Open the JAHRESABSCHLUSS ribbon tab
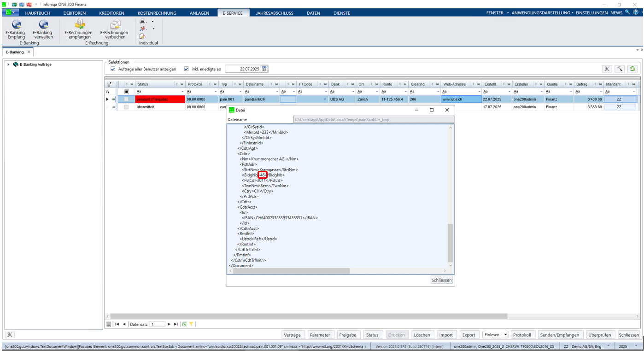 (x=275, y=13)
